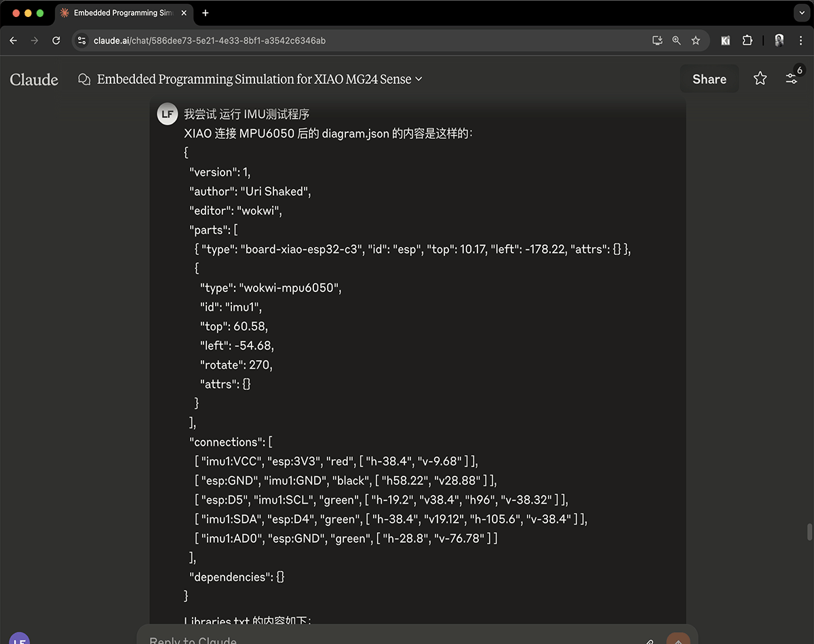The height and width of the screenshot is (644, 814).
Task: Click the esp:GND to imu1:GND black connection line
Action: point(345,481)
